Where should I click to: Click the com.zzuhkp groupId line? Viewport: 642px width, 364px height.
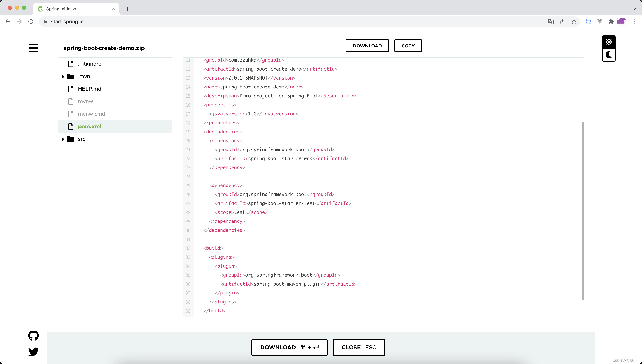click(x=244, y=60)
